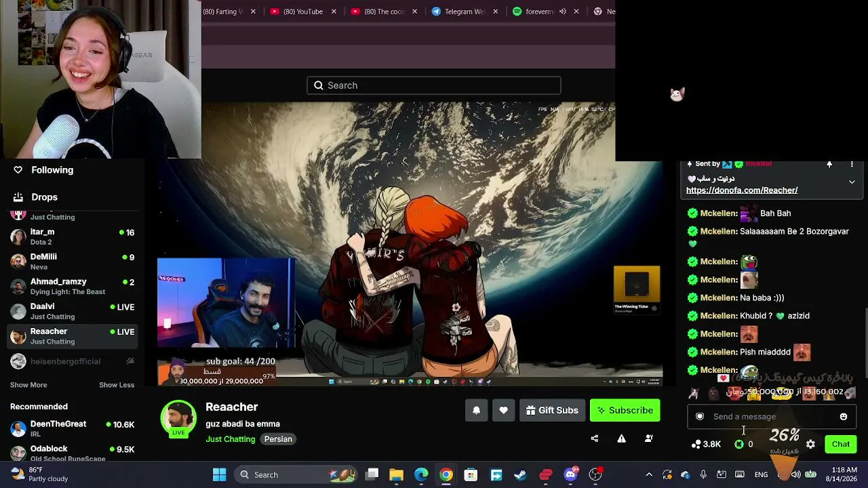Click the green Subscribe button
Image resolution: width=868 pixels, height=488 pixels.
[625, 410]
